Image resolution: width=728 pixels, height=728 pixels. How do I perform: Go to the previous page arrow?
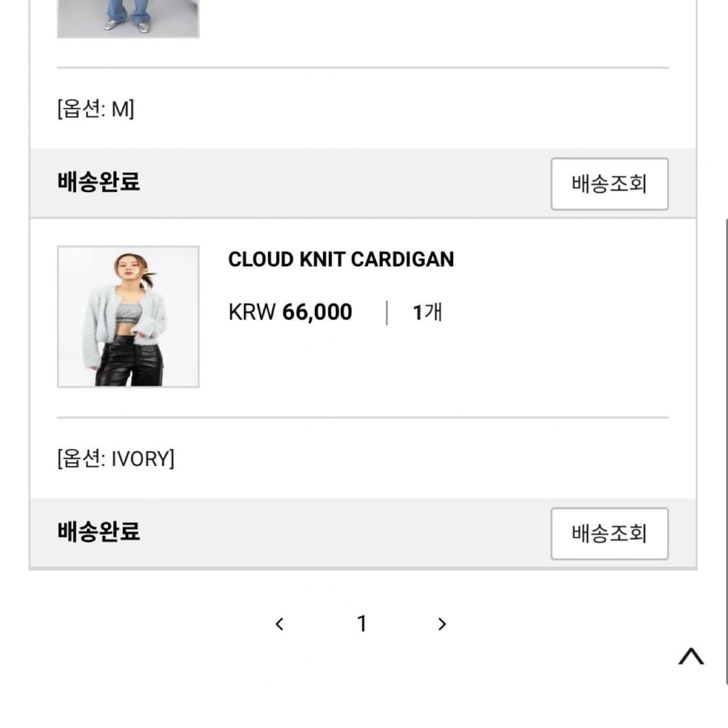(x=280, y=624)
